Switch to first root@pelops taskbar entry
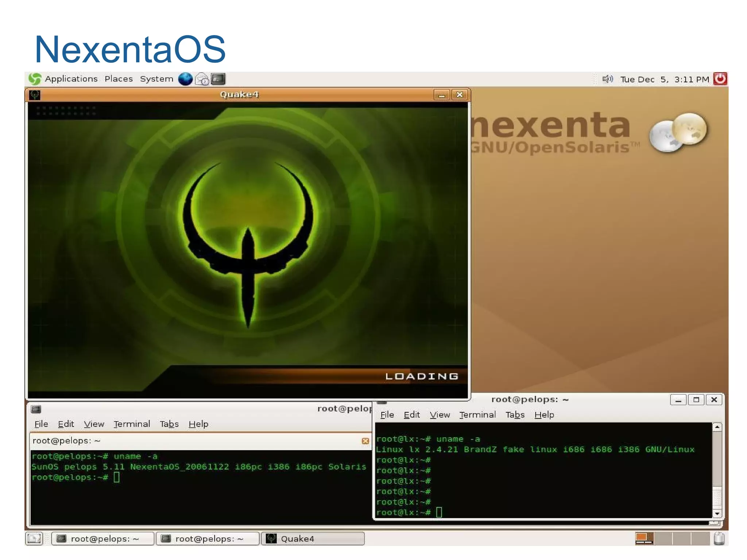Viewport: 747px width, 560px height. 102,538
